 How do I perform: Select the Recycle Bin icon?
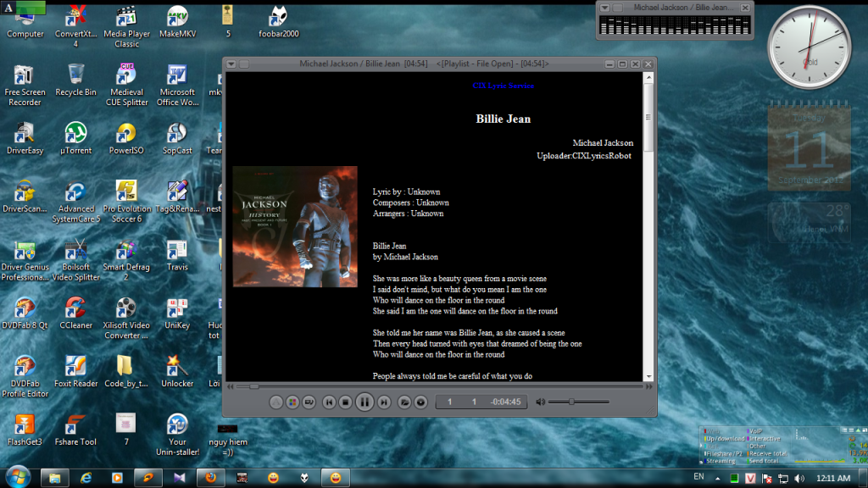[75, 80]
